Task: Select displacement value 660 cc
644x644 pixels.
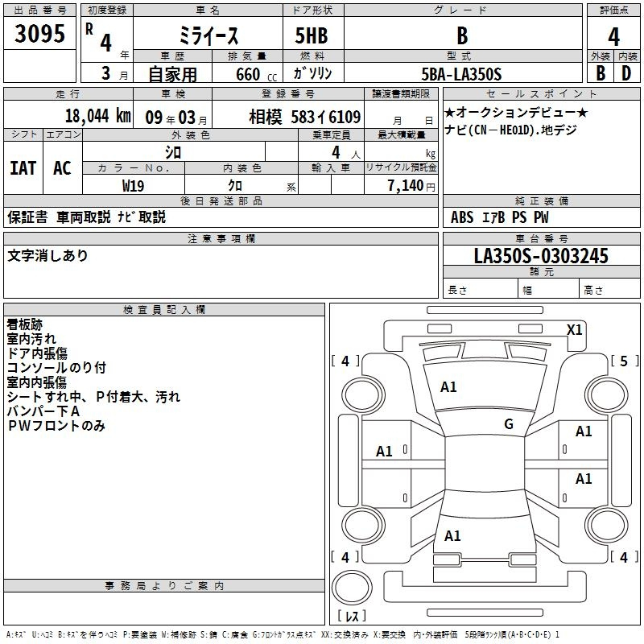Action: (x=257, y=74)
